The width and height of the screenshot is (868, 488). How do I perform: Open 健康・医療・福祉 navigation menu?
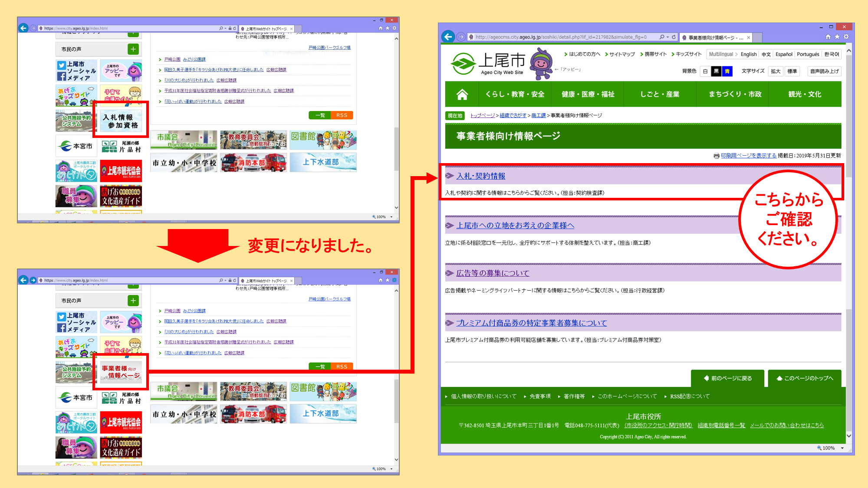pos(588,94)
